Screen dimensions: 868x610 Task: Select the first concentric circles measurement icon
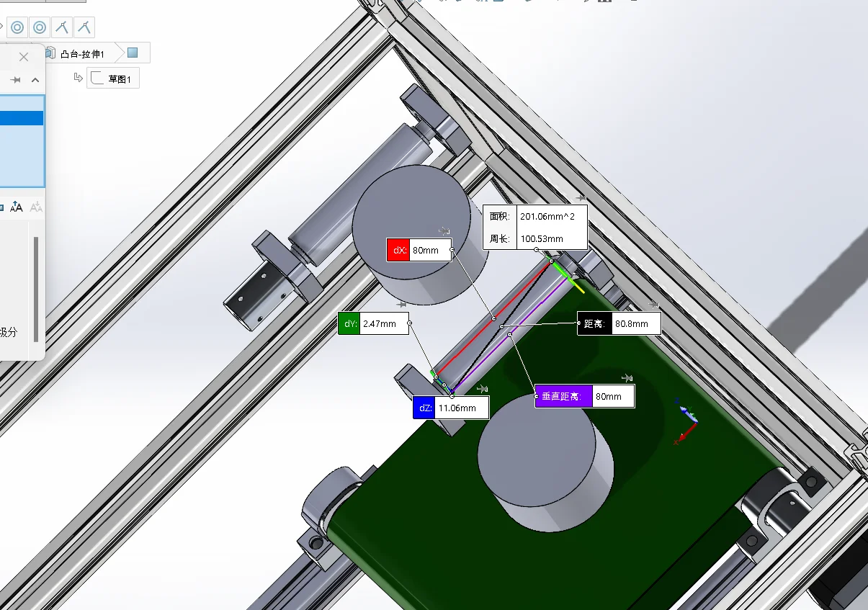(x=17, y=27)
